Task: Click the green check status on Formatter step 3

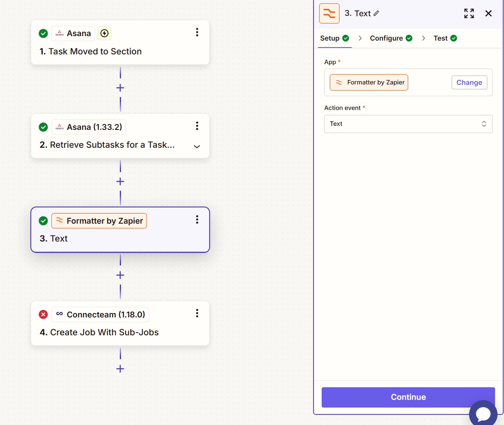Action: 43,221
